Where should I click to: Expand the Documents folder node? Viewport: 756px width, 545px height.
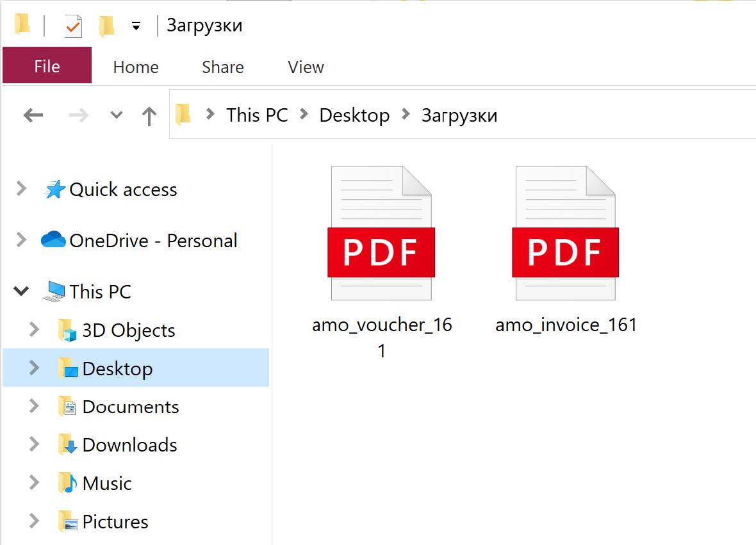(x=35, y=407)
